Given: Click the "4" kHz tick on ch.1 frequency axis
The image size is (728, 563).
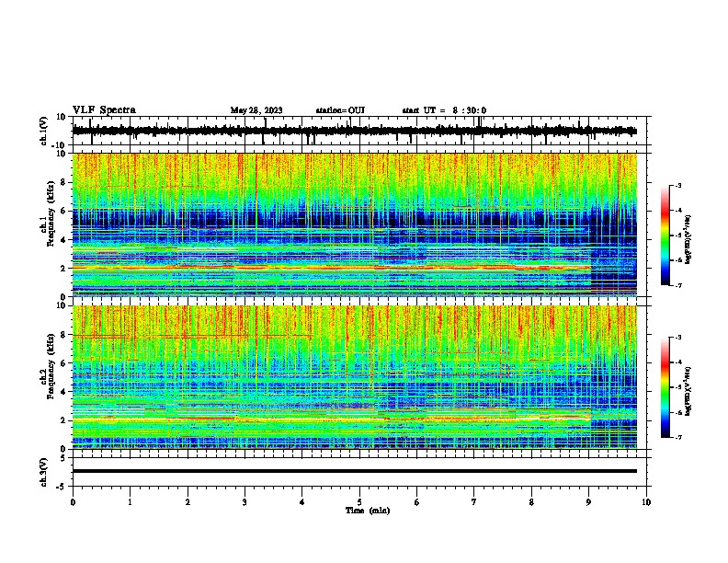Looking at the screenshot, I should click(63, 240).
